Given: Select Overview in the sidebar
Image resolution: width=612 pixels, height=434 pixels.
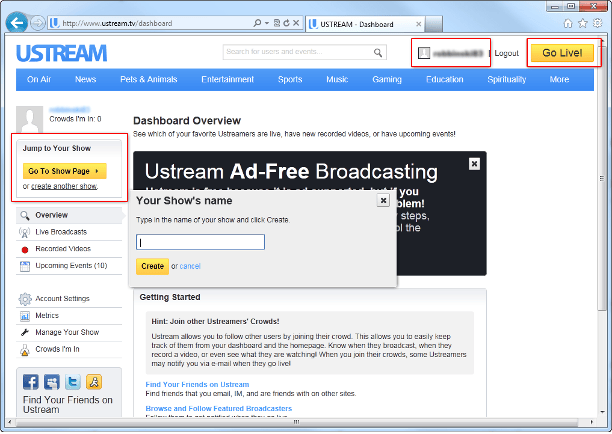Looking at the screenshot, I should pos(69,215).
